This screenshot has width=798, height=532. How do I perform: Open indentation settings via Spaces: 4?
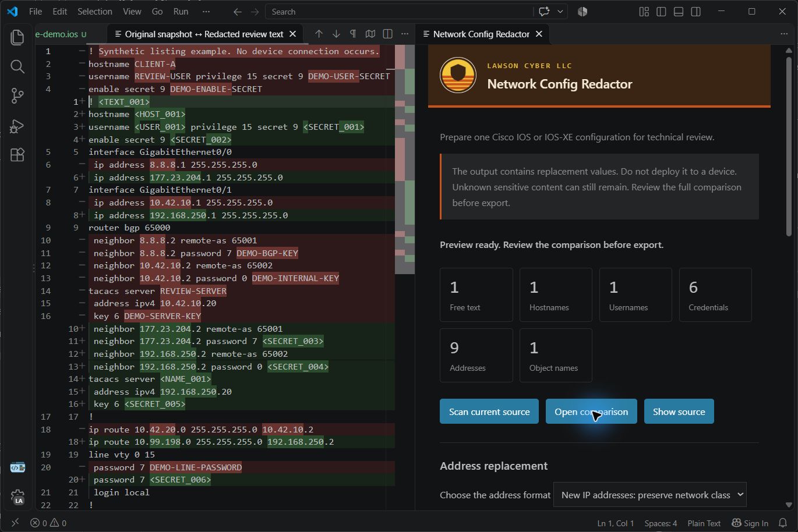[x=661, y=523]
